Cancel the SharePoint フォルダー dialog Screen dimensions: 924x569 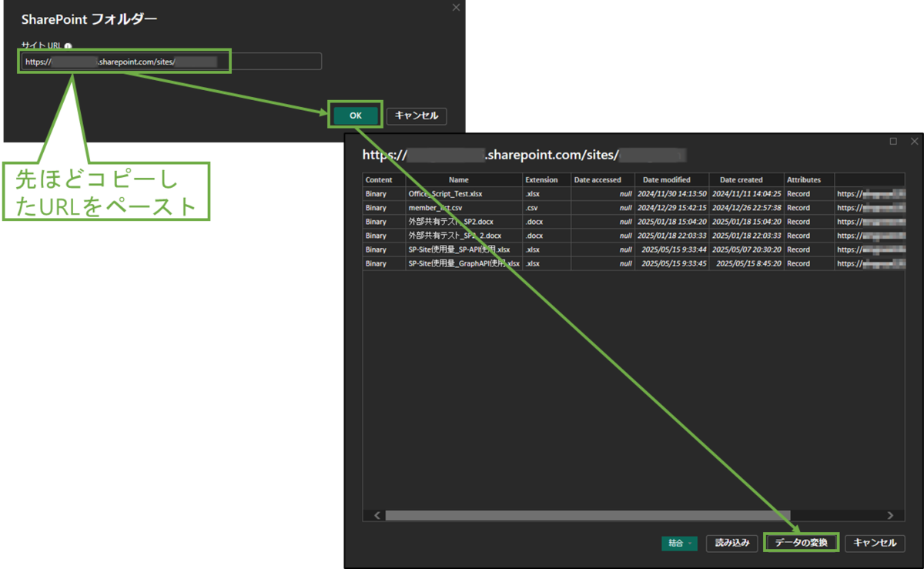coord(417,115)
